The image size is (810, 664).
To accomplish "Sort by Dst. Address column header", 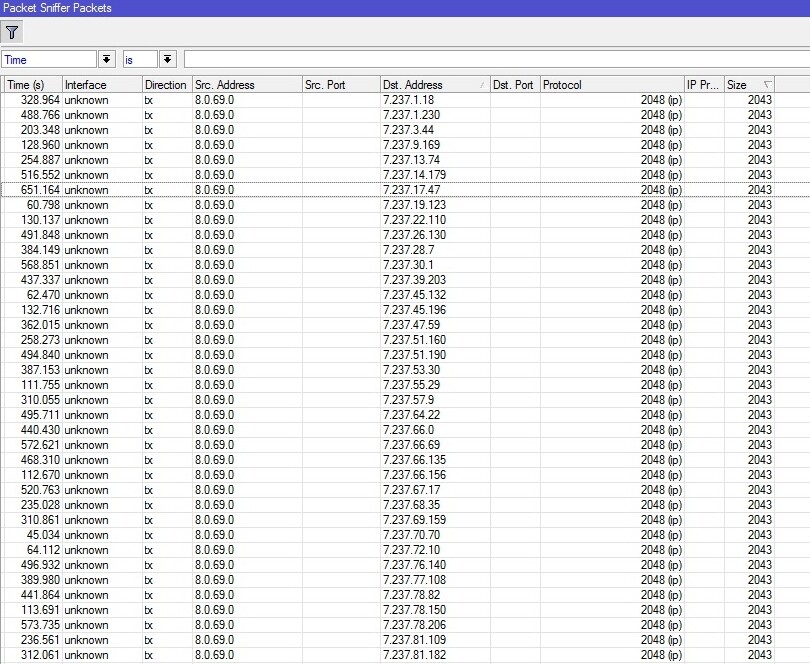I will click(x=435, y=85).
